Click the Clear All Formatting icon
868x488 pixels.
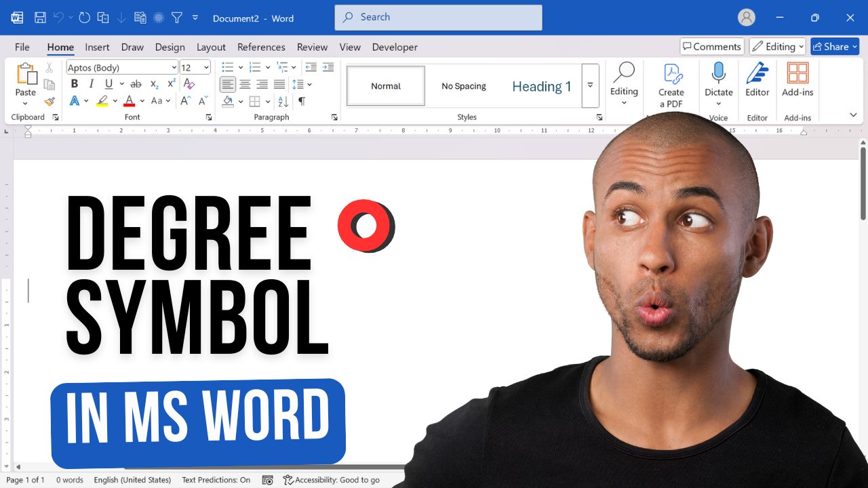[190, 84]
